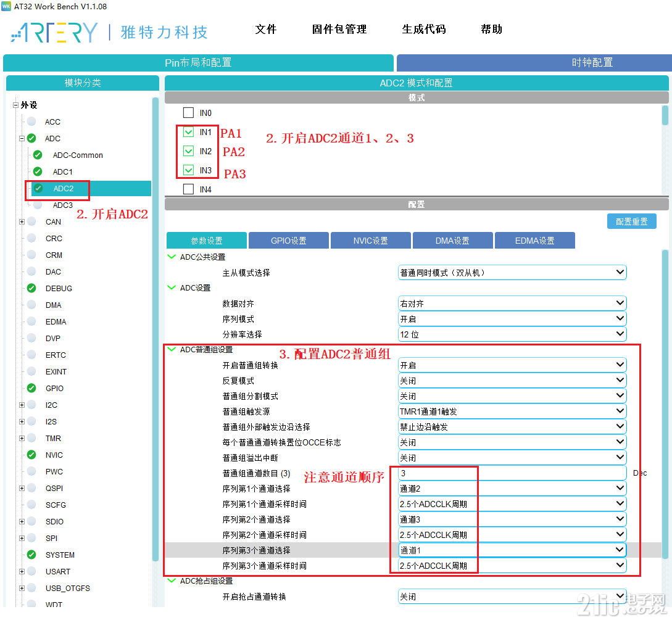Open the 固件包管理 menu

(339, 29)
